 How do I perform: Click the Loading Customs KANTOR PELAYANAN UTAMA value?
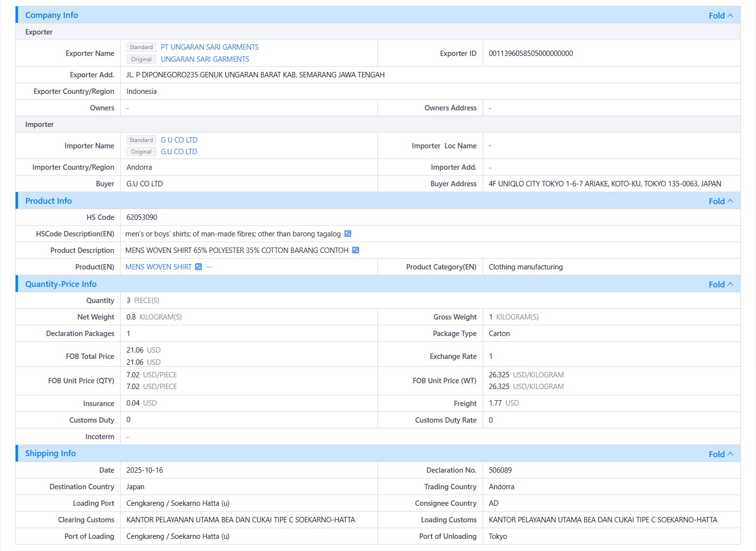click(x=603, y=520)
